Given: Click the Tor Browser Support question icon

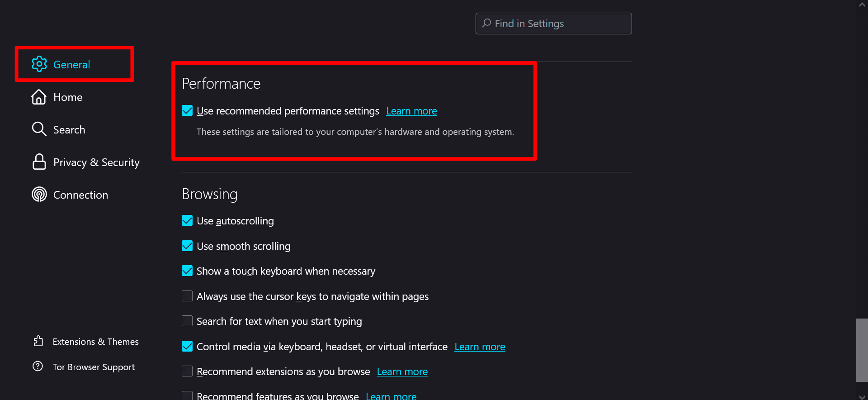Looking at the screenshot, I should point(38,367).
